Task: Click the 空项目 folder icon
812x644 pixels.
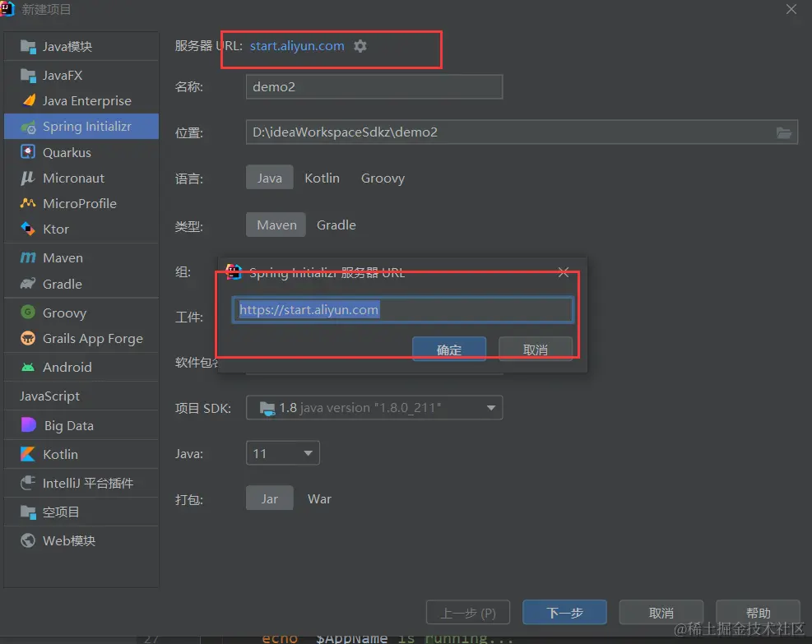Action: tap(28, 512)
